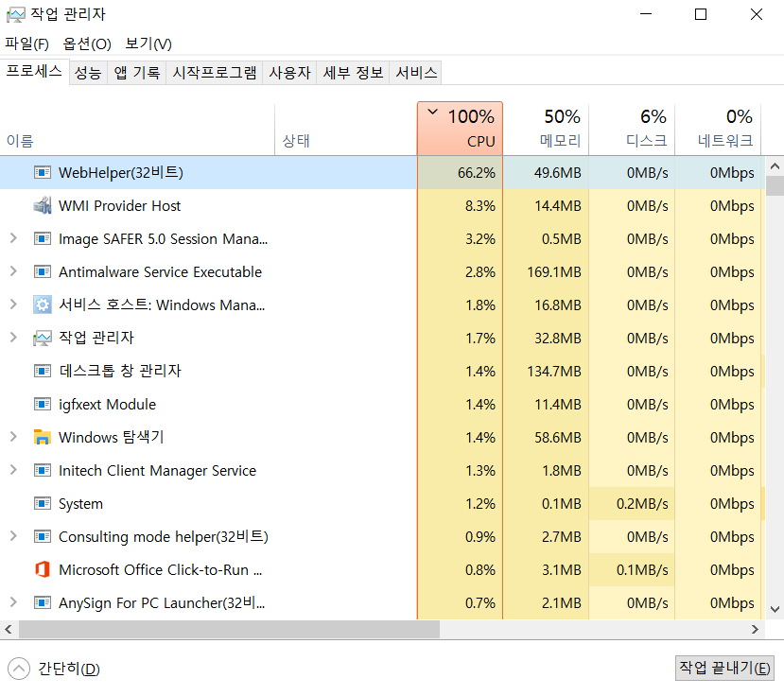Image resolution: width=784 pixels, height=696 pixels.
Task: Click the 8.3% CPU value
Action: [480, 205]
